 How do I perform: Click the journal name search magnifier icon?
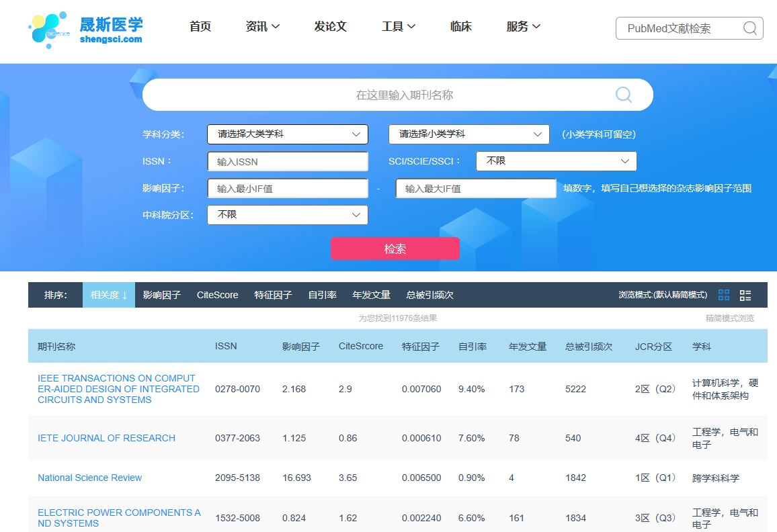[623, 94]
